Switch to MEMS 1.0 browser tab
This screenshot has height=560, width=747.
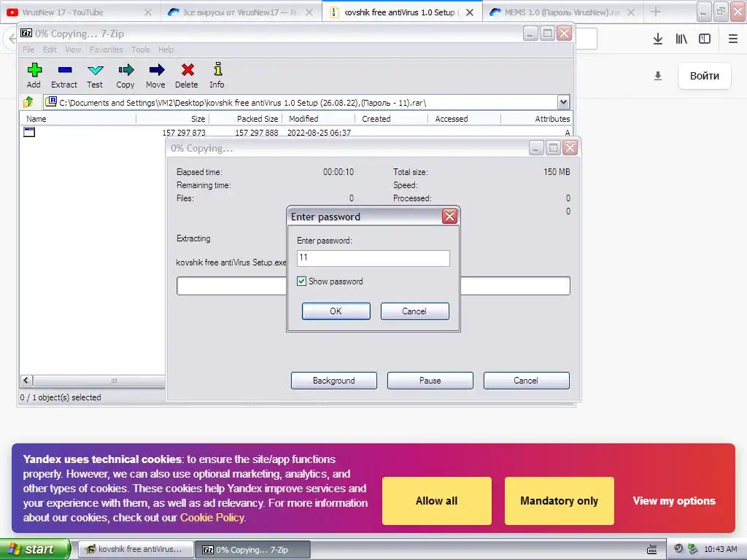[x=557, y=12]
